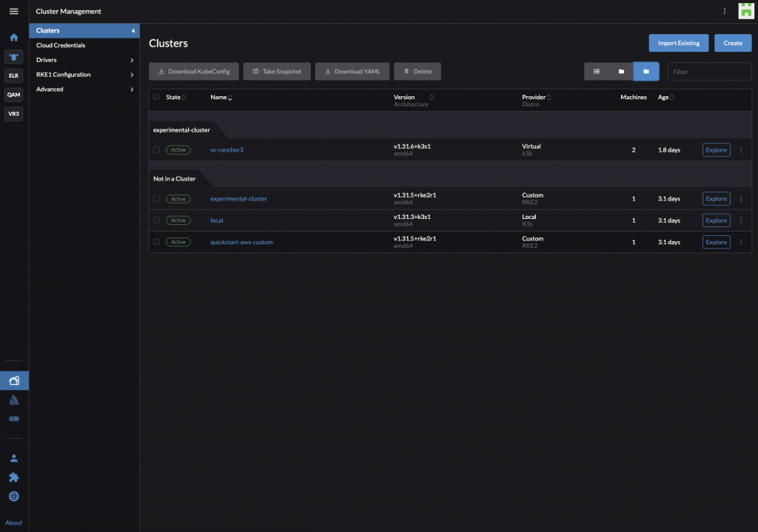Explore the quickstart-aws-custom cluster
Image resolution: width=758 pixels, height=532 pixels.
point(717,242)
